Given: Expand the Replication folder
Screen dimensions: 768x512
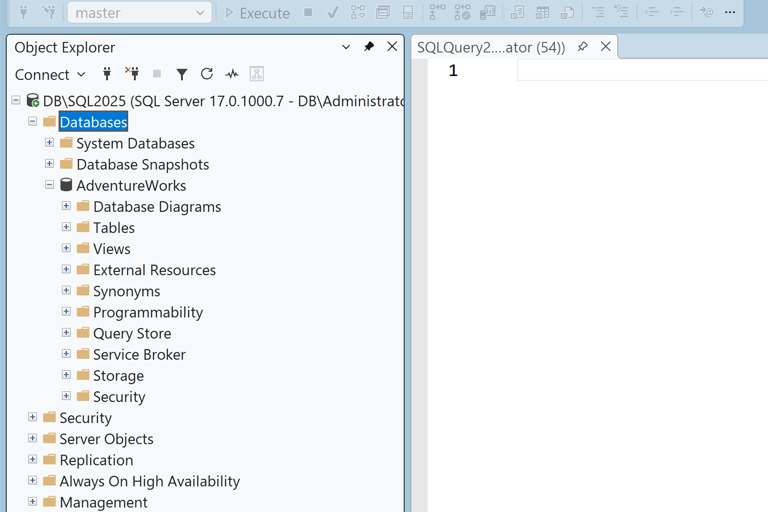Looking at the screenshot, I should (x=32, y=459).
